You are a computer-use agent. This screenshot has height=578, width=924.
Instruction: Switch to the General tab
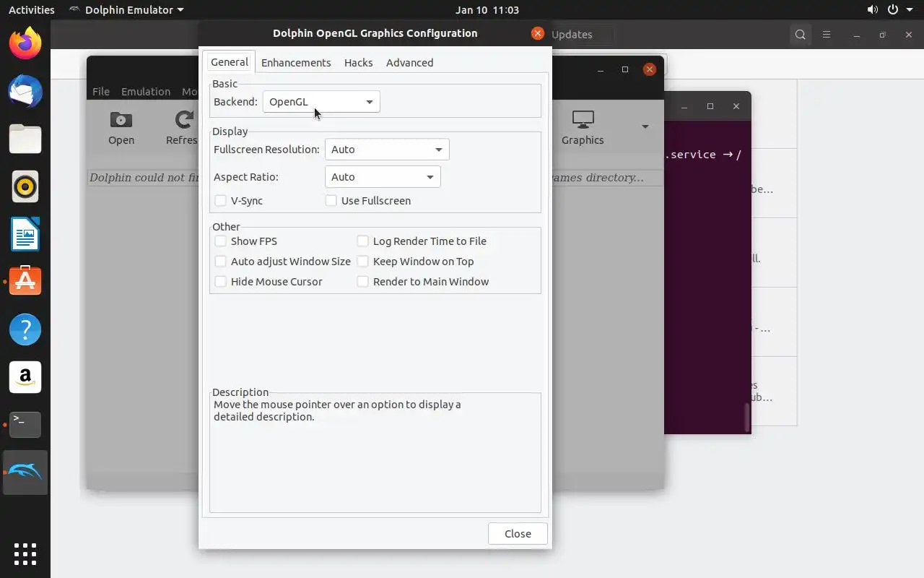[230, 62]
